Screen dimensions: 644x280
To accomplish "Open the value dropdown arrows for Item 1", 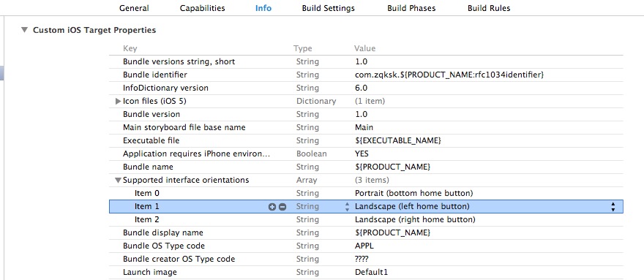I will tap(613, 206).
